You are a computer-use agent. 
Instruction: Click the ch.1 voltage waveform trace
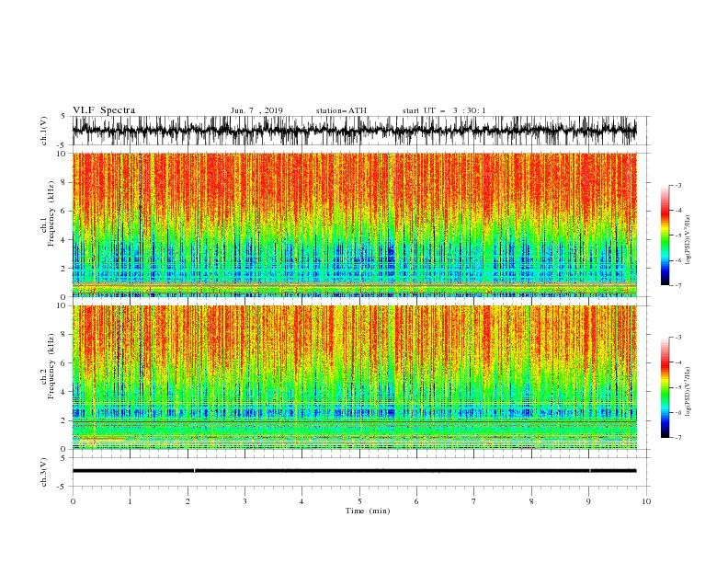click(354, 131)
